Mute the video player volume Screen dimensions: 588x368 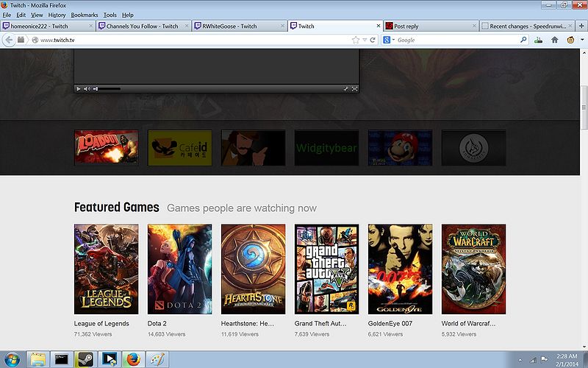[x=87, y=89]
